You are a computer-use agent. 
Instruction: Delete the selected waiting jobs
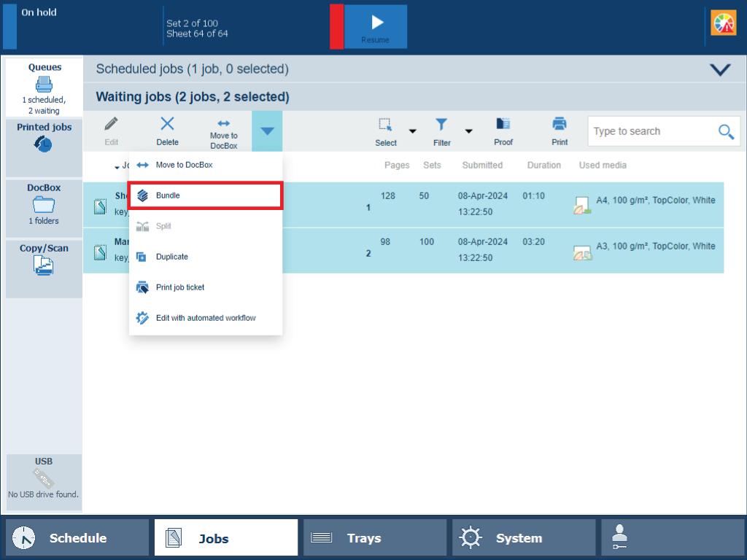pyautogui.click(x=167, y=131)
